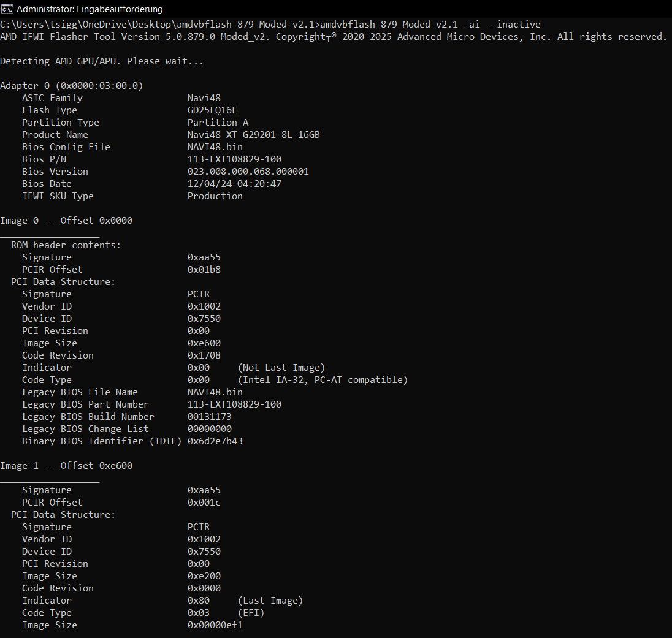Click the Bios Config File NAVI48.bin text

(215, 146)
